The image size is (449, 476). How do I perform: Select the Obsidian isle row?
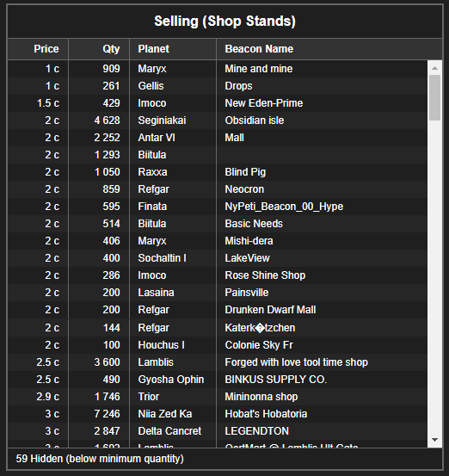(218, 121)
